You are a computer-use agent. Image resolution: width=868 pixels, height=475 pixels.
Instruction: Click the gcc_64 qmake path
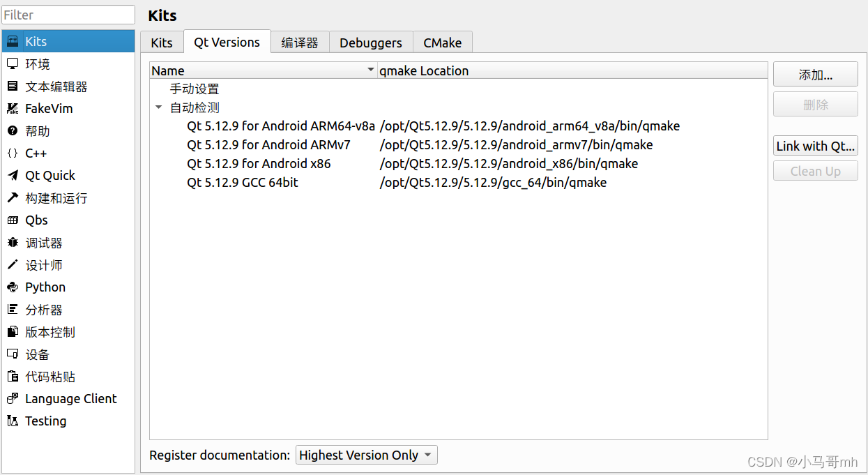click(x=494, y=183)
